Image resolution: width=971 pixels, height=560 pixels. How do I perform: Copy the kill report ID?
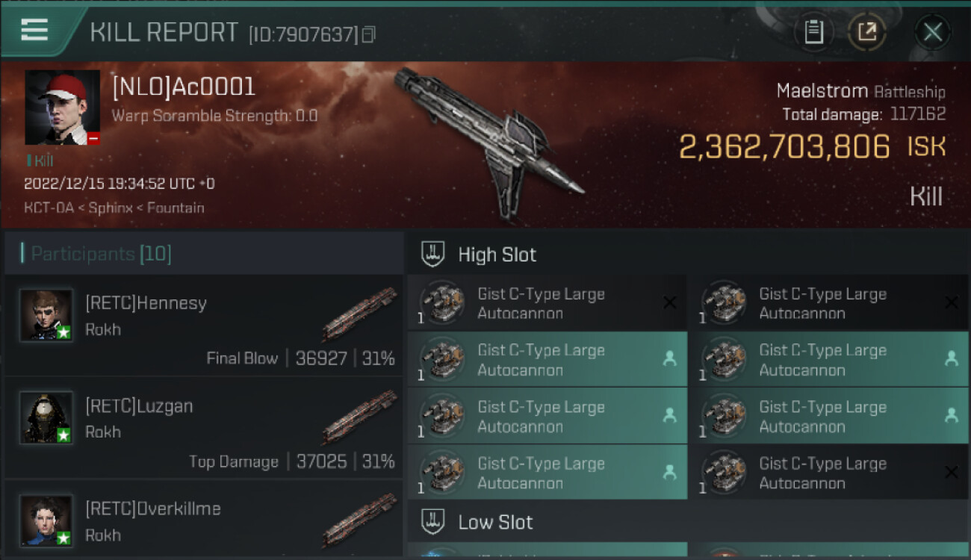(x=368, y=34)
